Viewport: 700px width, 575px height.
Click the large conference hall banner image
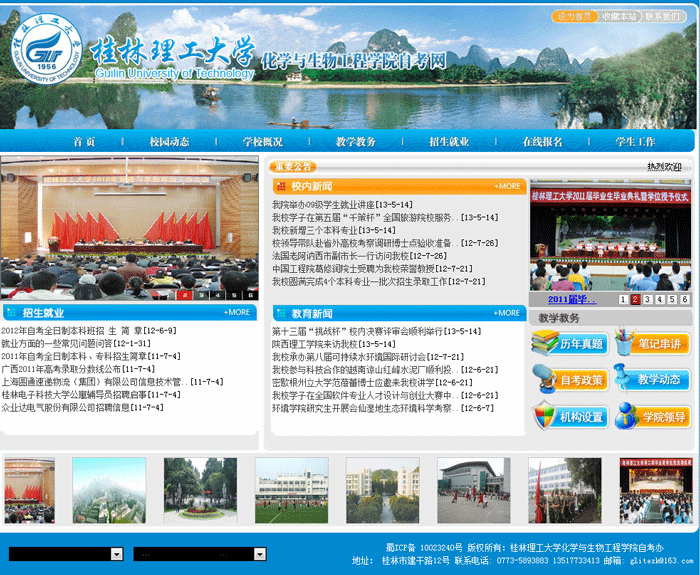point(129,228)
